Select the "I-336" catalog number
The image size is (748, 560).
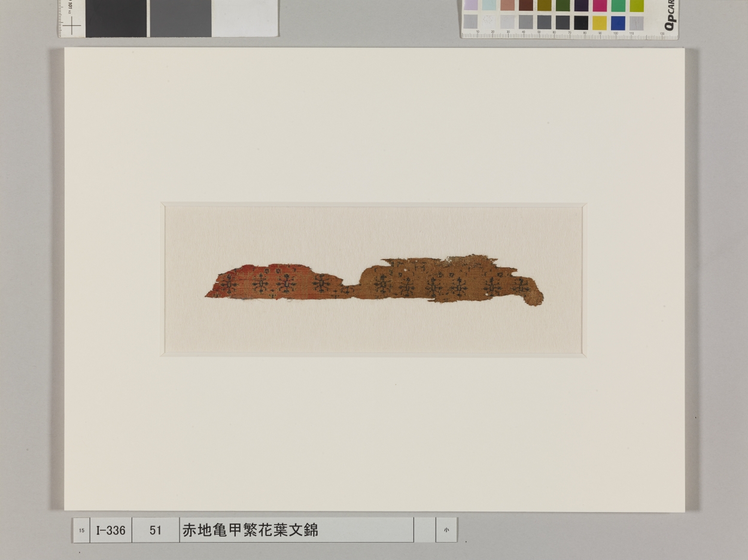coord(111,530)
